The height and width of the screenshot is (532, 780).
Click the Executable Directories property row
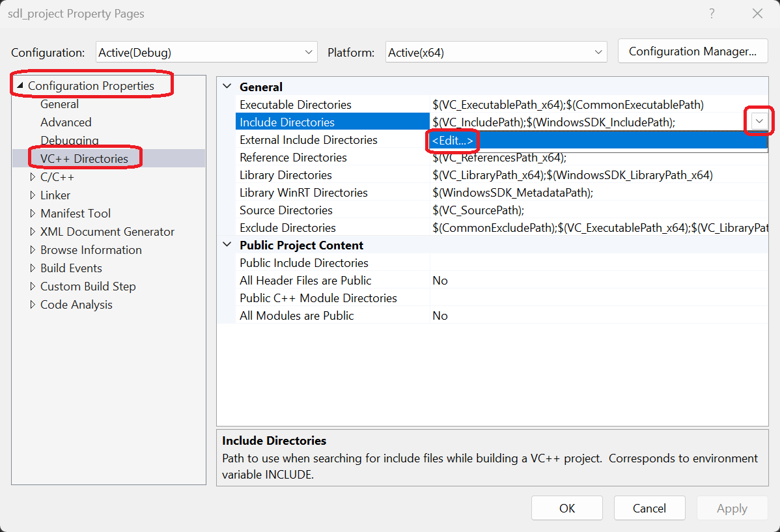click(x=295, y=104)
